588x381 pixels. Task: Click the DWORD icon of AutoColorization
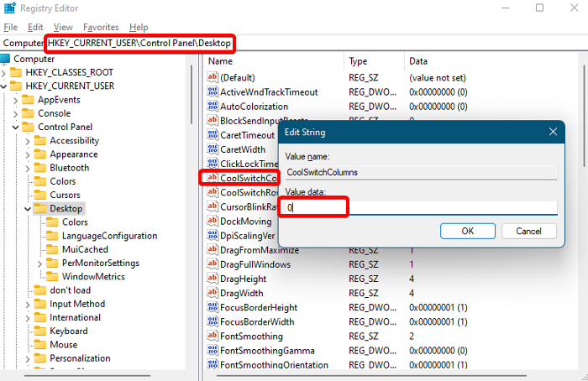pyautogui.click(x=213, y=106)
